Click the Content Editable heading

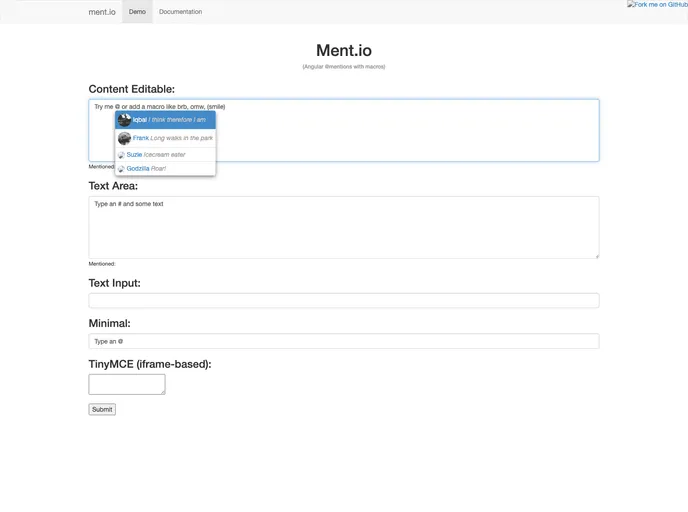point(132,89)
